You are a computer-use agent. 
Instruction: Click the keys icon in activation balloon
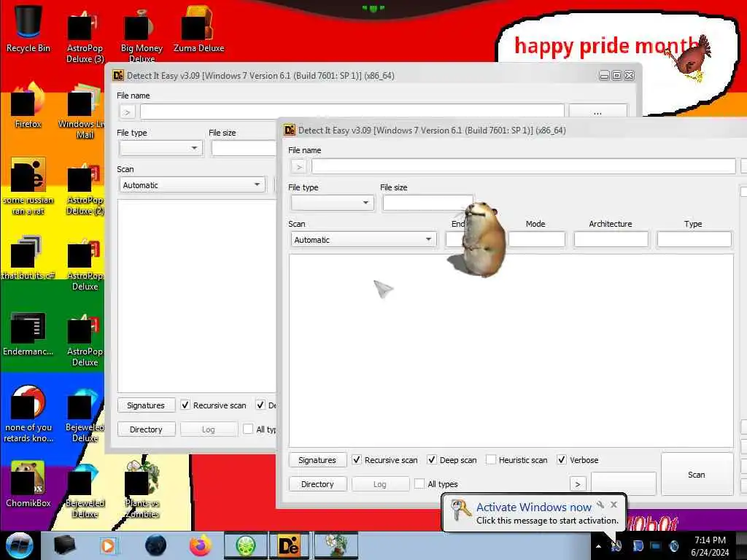pyautogui.click(x=461, y=510)
